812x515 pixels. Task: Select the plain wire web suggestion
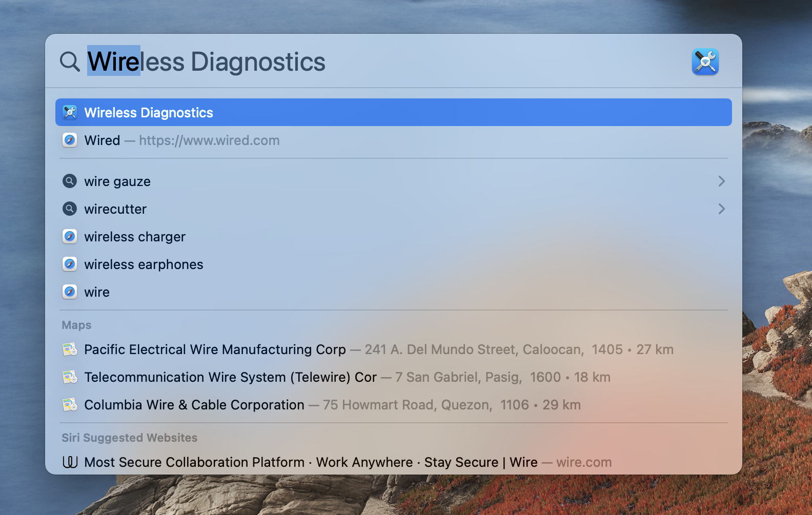pyautogui.click(x=394, y=292)
